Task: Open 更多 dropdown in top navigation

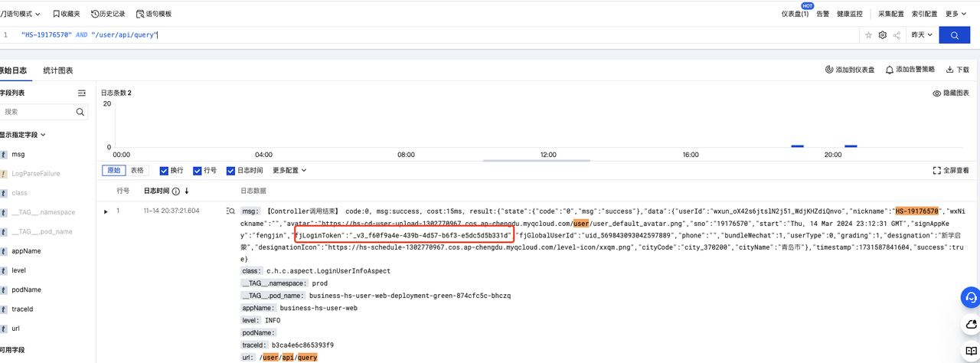Action: [x=956, y=14]
